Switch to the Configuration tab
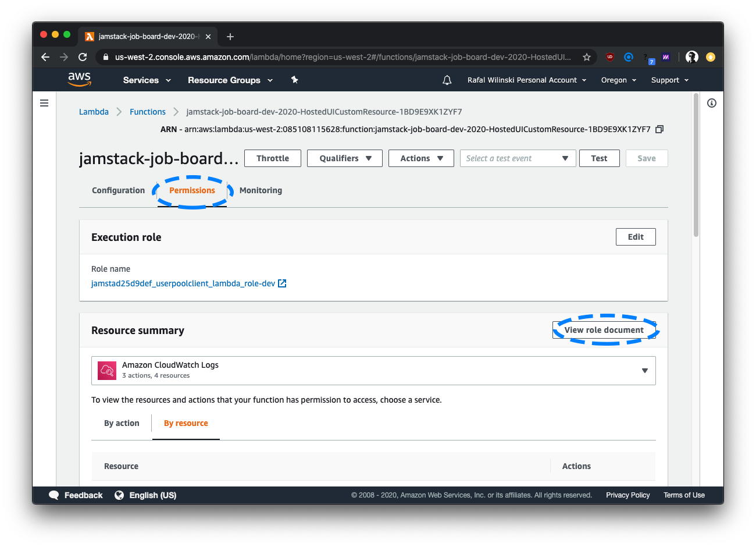The width and height of the screenshot is (756, 547). click(x=119, y=190)
